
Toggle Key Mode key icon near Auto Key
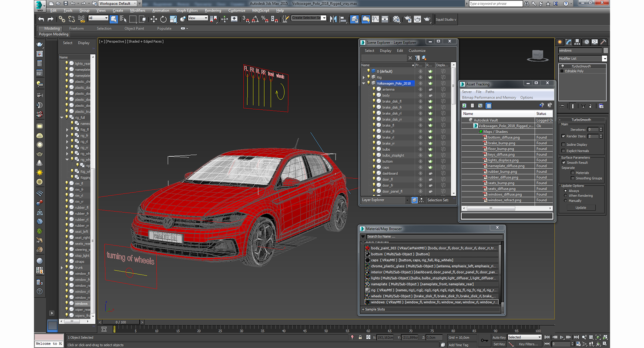484,340
